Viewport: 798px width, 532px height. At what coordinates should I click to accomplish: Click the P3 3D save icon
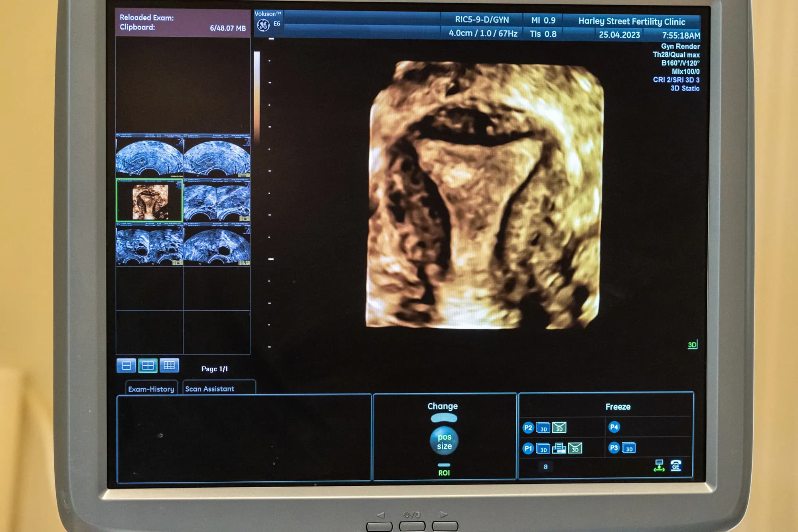[x=629, y=448]
